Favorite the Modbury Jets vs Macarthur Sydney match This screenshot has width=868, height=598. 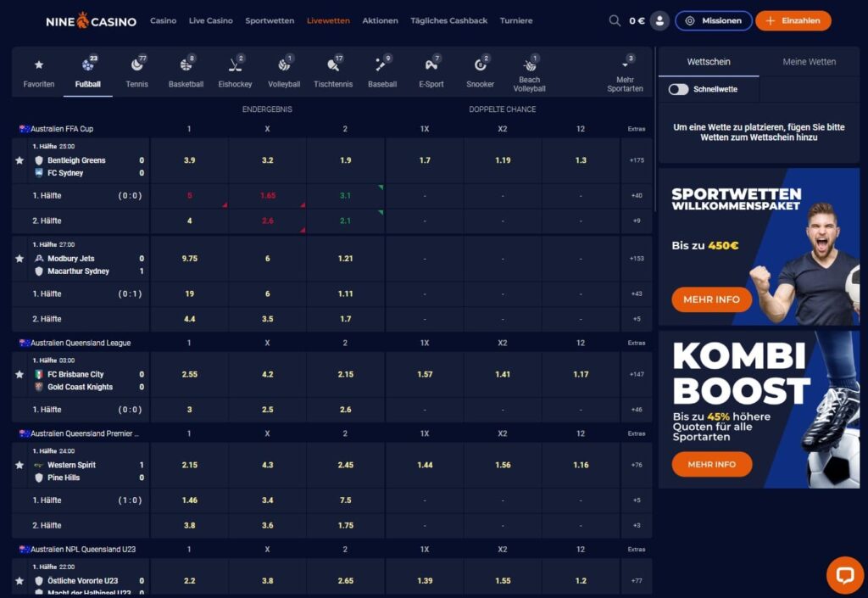19,259
